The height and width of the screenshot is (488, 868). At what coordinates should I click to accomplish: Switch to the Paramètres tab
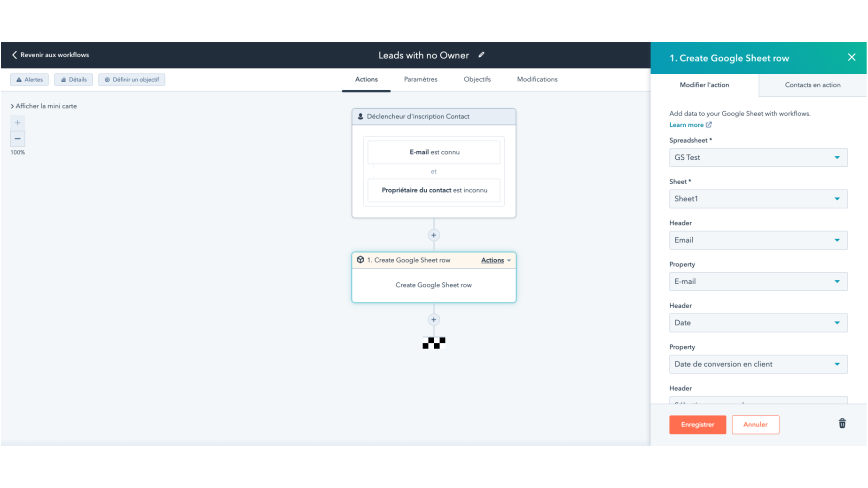coord(420,79)
